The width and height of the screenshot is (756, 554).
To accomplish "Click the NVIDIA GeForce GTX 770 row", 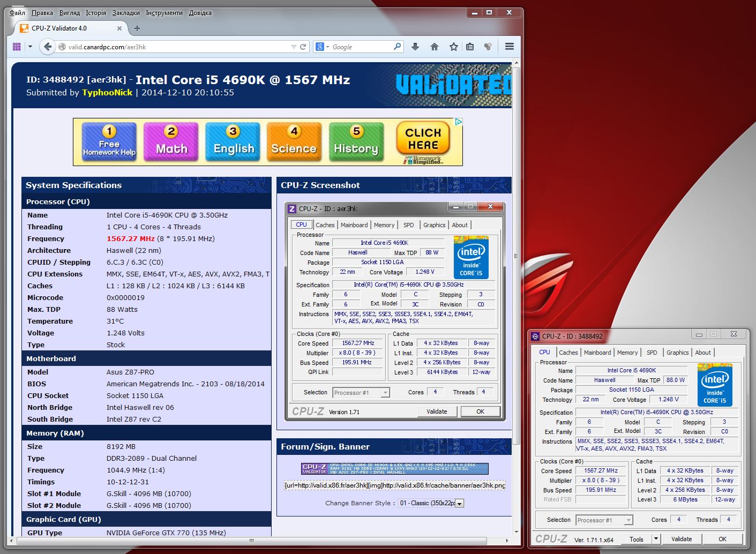I will (x=146, y=533).
